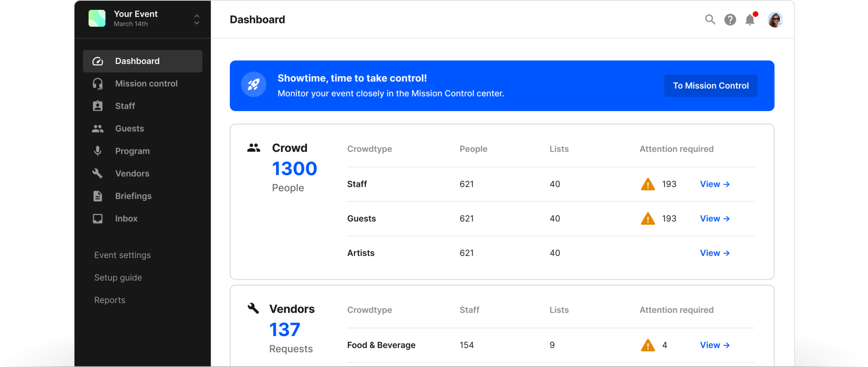Click the rocket icon in banner
Image resolution: width=868 pixels, height=367 pixels.
[x=253, y=85]
